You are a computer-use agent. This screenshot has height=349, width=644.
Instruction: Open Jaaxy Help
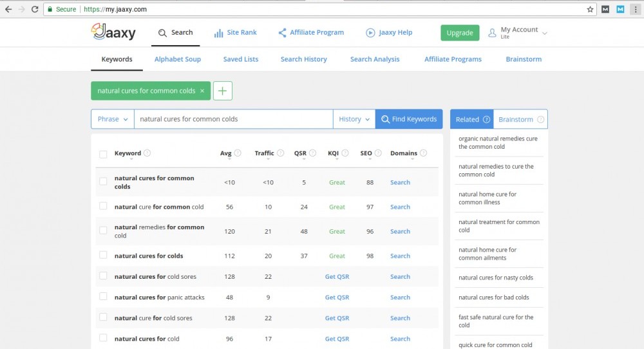coord(389,32)
